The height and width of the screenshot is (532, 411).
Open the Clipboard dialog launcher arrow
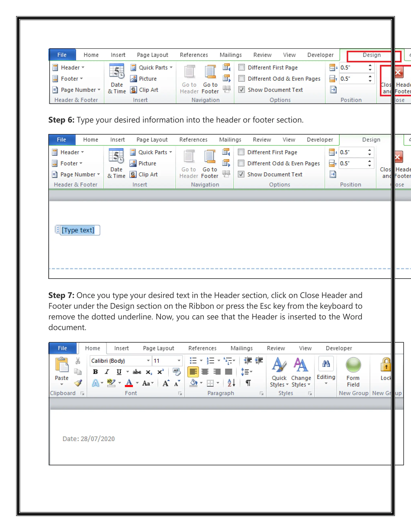[x=82, y=393]
